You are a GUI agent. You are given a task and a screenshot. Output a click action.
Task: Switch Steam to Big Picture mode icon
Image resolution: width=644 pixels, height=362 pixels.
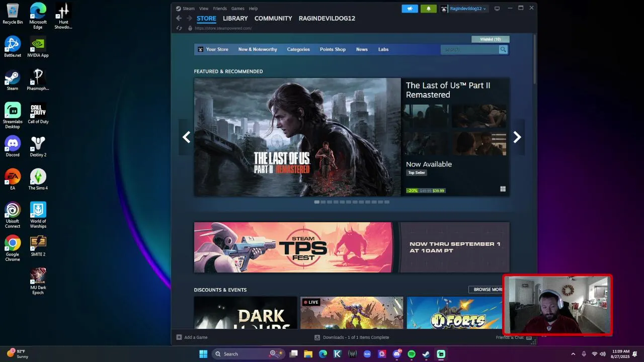[497, 9]
